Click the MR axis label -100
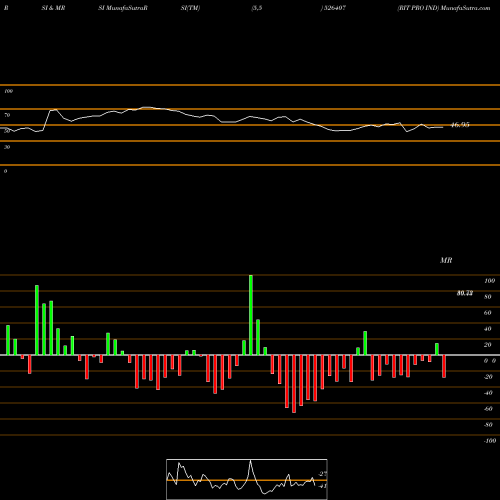Screen dimensions: 500x500 [490, 441]
